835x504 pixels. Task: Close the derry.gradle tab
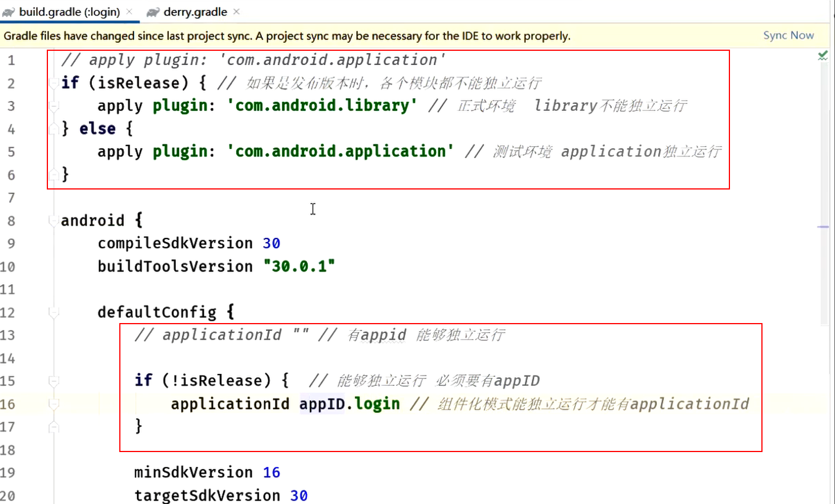click(x=236, y=10)
